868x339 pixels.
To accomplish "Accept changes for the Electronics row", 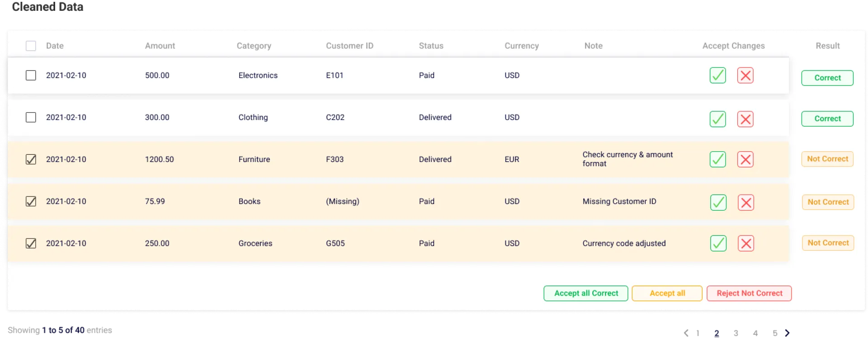I will pyautogui.click(x=717, y=76).
